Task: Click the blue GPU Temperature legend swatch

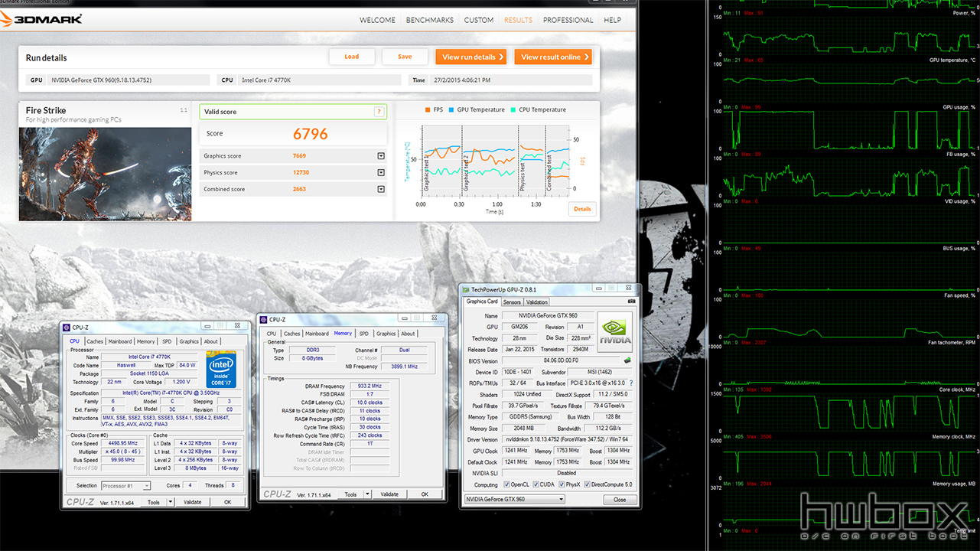Action: (x=451, y=109)
